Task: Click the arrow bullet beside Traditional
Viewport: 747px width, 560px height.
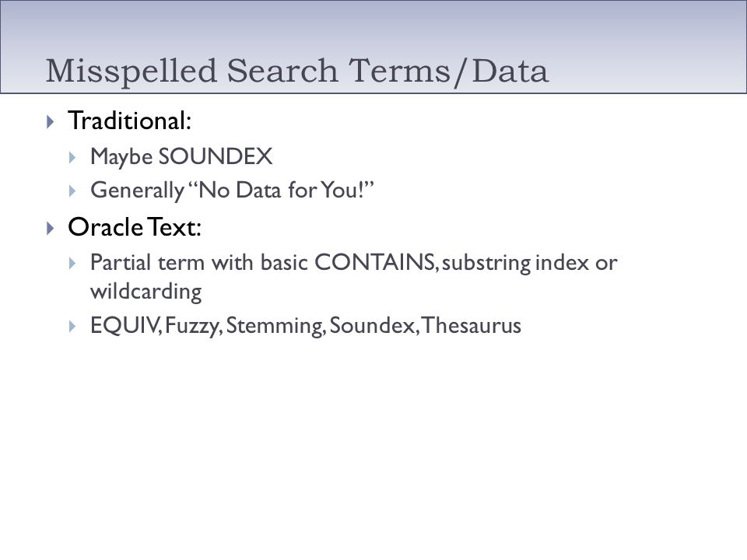Action: click(51, 121)
